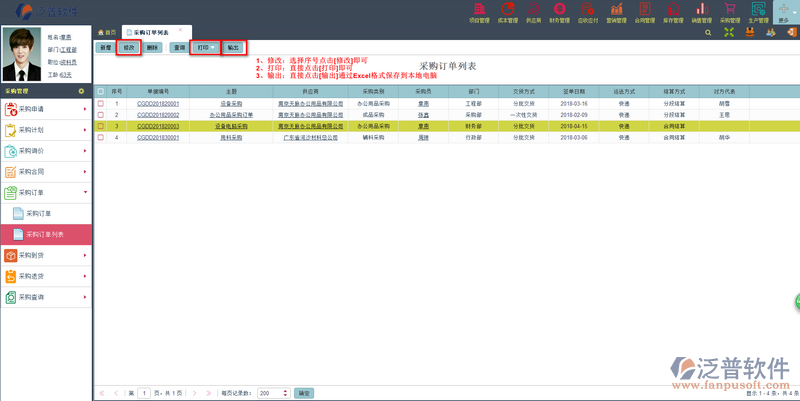Viewport: 800px width, 401px height.
Task: Click the green fullscreen expand icon
Action: click(x=730, y=32)
